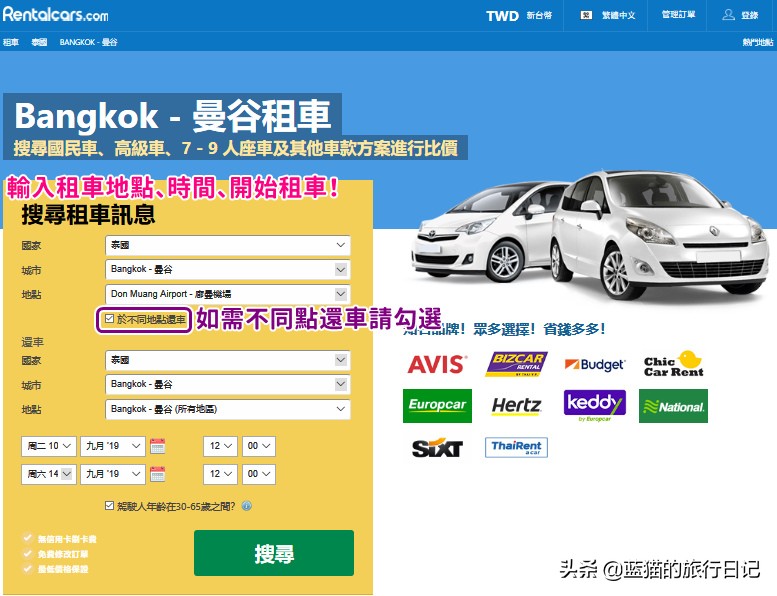The height and width of the screenshot is (596, 777).
Task: Open pickup city dropdown Bangkok - 曼谷
Action: (228, 270)
